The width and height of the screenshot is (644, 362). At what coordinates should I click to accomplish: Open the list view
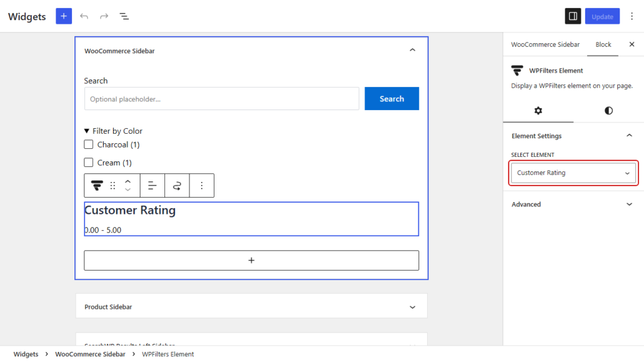tap(124, 16)
